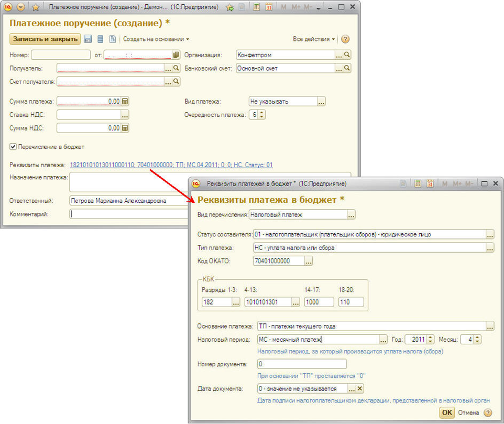Click the Банковский счет ellipsis select button
The height and width of the screenshot is (424, 504).
339,69
